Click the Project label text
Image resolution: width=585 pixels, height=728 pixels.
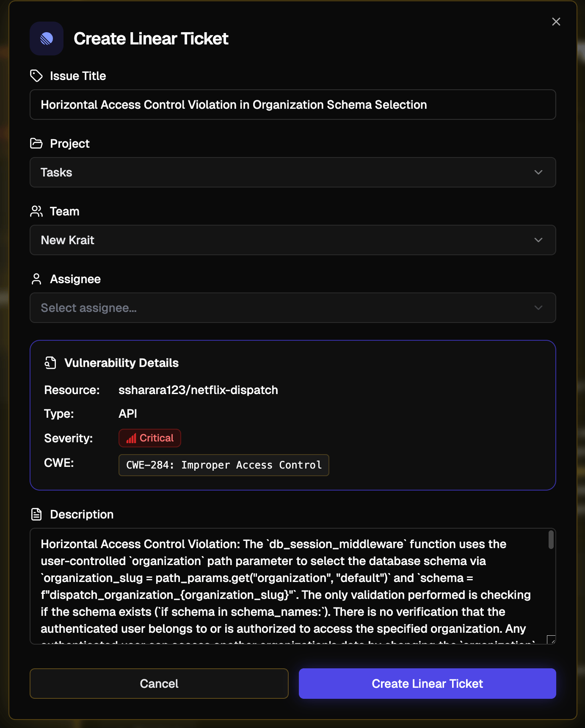70,143
